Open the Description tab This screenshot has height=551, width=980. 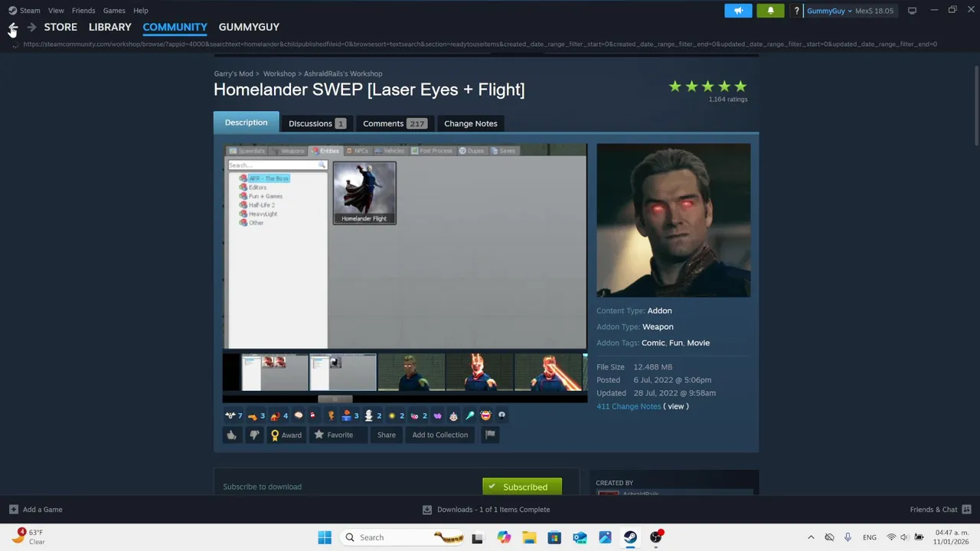[247, 122]
